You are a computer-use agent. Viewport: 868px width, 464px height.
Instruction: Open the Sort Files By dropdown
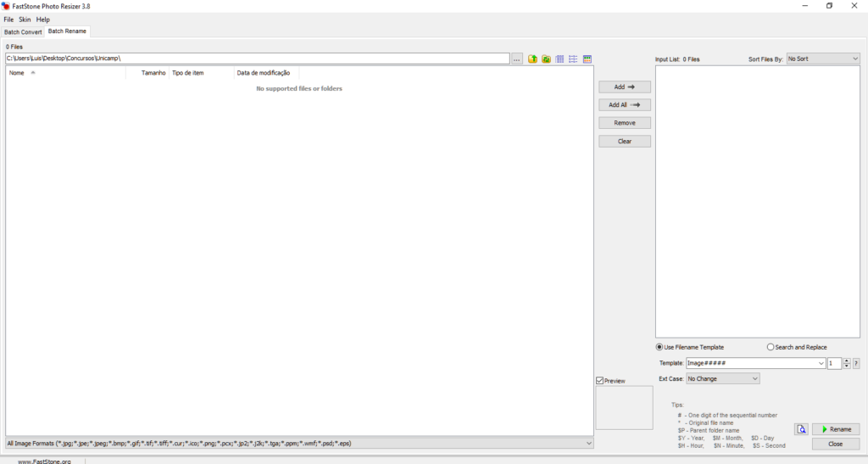point(823,59)
